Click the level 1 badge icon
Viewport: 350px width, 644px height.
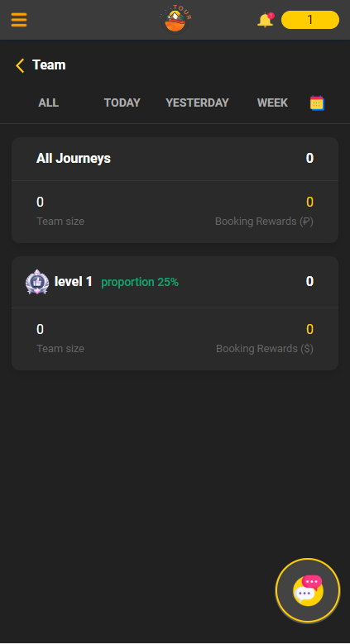tap(37, 282)
